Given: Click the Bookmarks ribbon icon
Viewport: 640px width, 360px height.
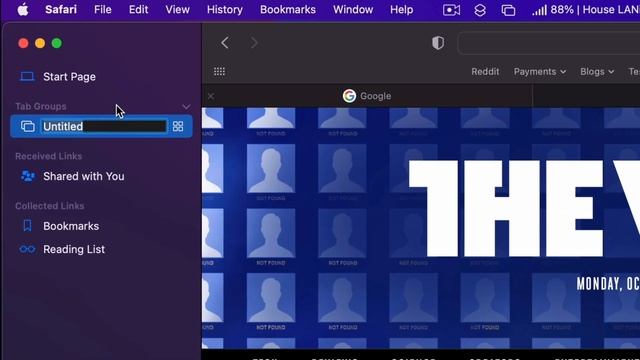Looking at the screenshot, I should pos(27,226).
